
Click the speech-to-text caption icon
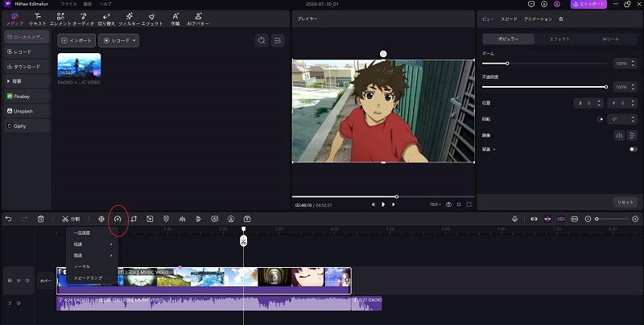click(x=214, y=219)
